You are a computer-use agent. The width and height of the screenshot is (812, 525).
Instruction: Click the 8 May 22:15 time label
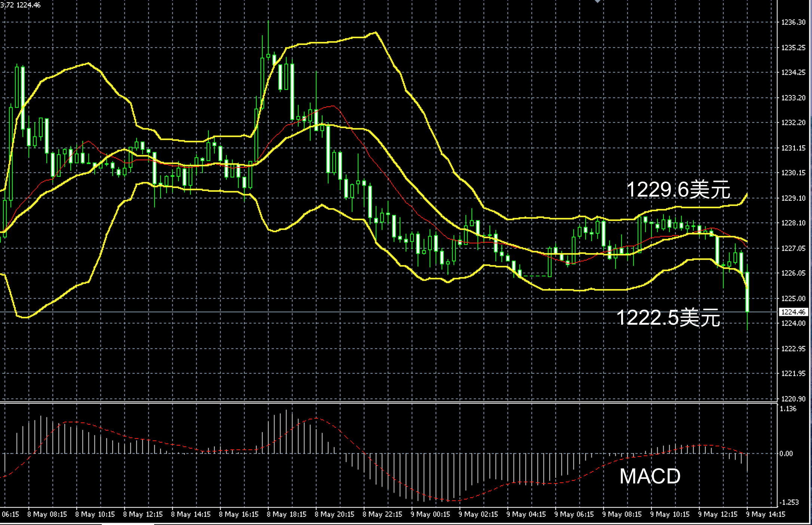point(382,515)
